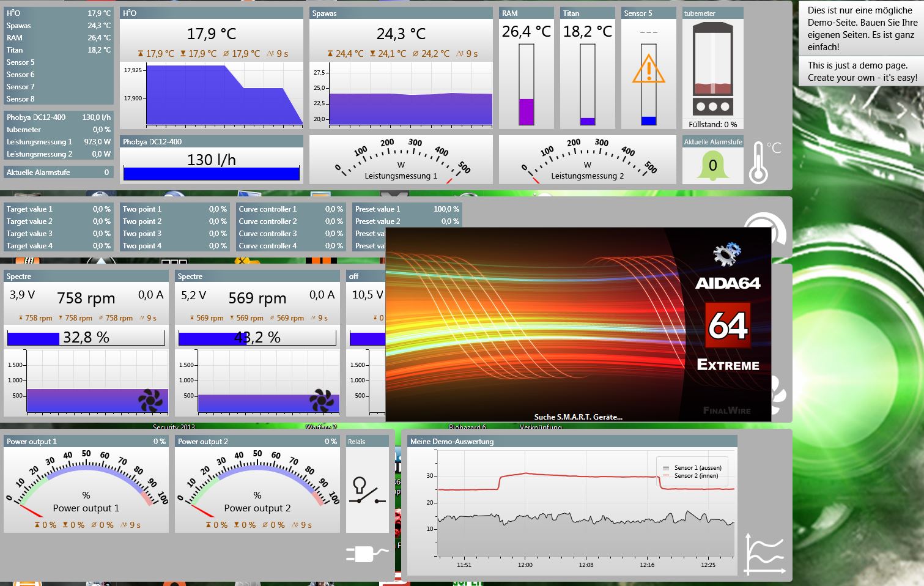This screenshot has width=924, height=586.
Task: Select the Sensor 6 list row
Action: click(x=59, y=74)
